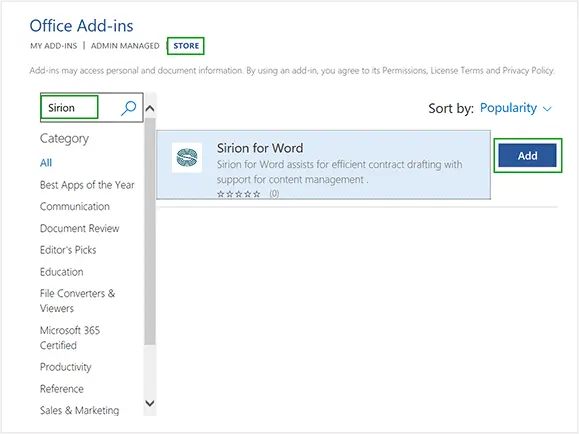Screen dimensions: 579x434
Task: Select the Reference category
Action: [62, 389]
